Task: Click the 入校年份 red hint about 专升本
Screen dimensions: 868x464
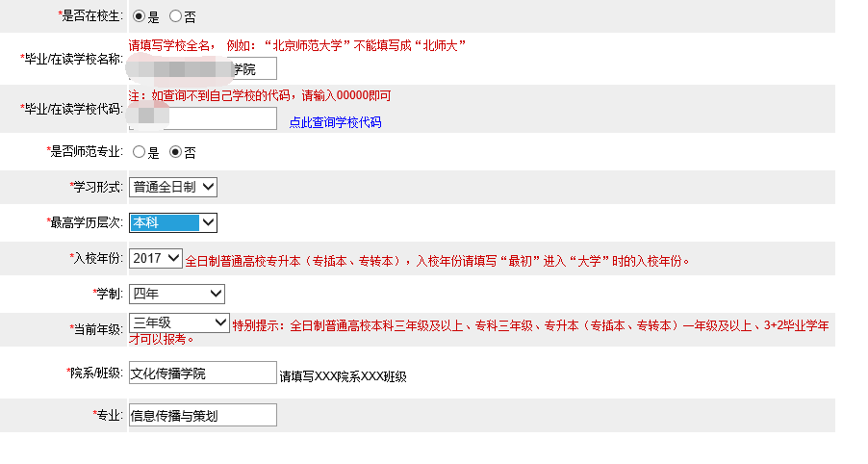Action: tap(437, 261)
